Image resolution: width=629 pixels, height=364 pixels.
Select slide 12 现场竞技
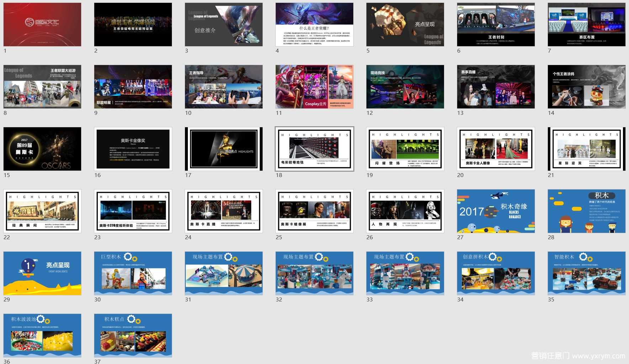(405, 87)
